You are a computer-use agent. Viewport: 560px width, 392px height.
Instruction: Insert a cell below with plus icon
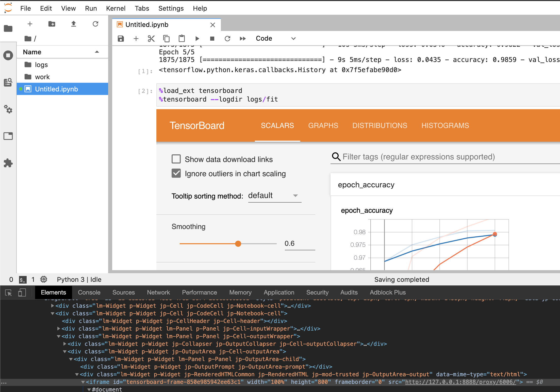(x=136, y=39)
